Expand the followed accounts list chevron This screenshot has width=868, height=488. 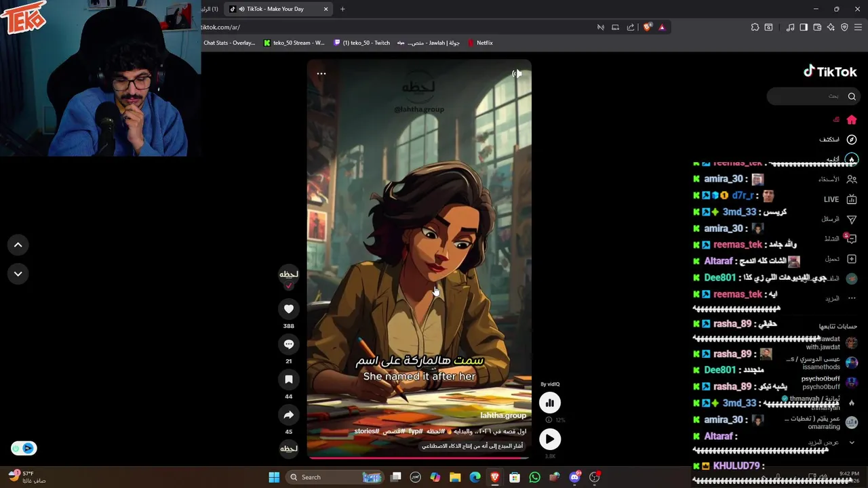(x=852, y=443)
